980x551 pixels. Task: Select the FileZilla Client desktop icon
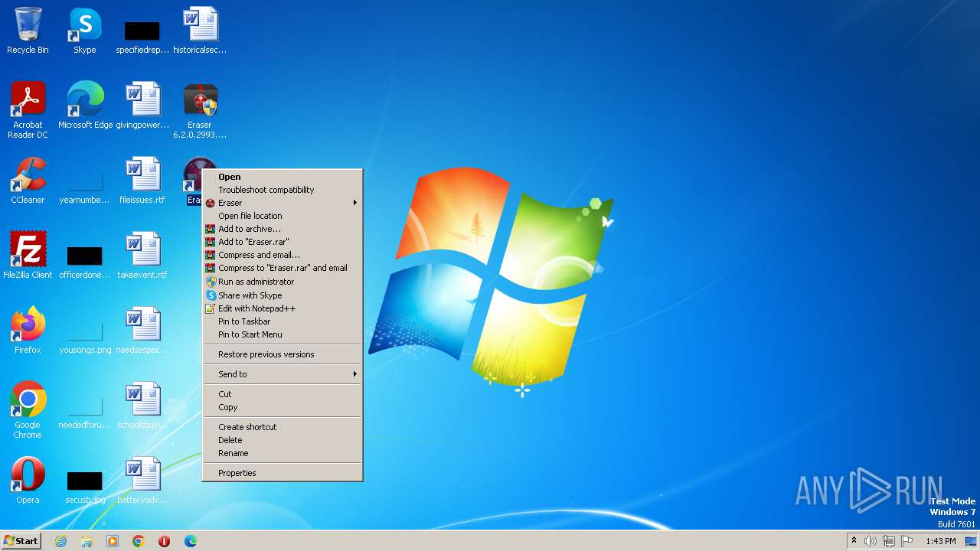click(28, 255)
